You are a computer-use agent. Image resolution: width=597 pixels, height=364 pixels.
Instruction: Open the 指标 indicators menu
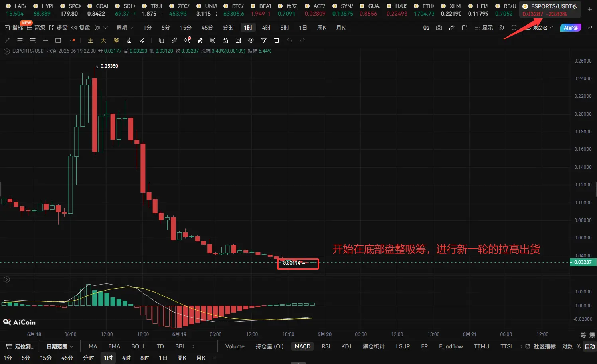[x=14, y=28]
